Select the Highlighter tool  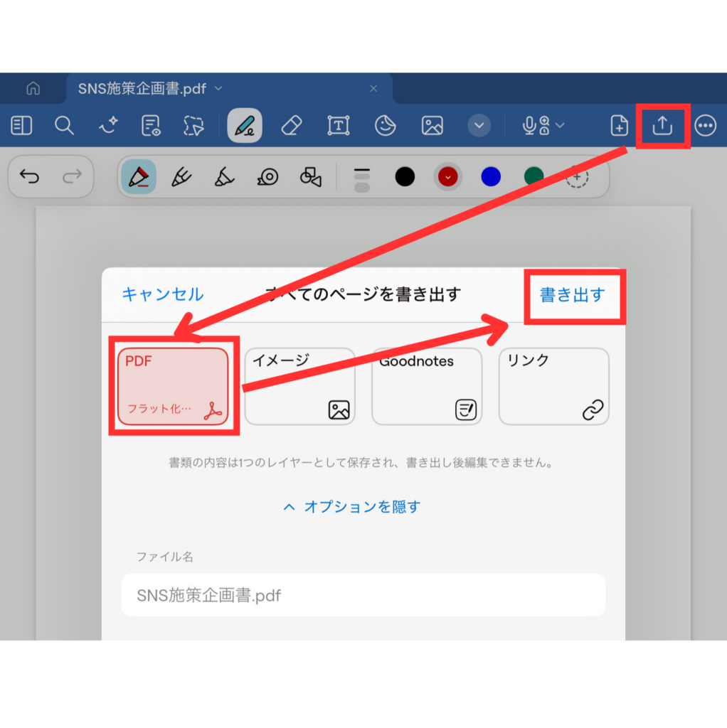coord(225,176)
